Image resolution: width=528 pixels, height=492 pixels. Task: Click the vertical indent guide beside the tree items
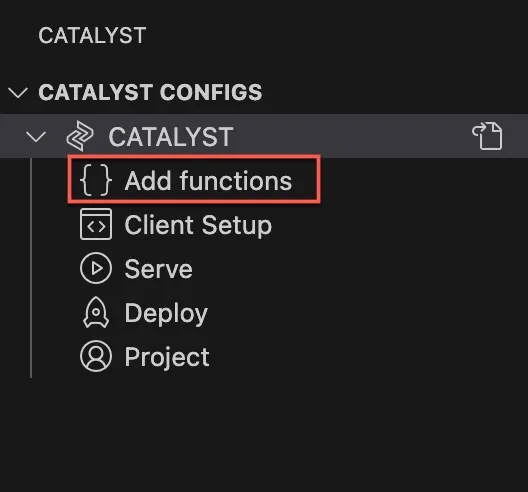pos(31,268)
